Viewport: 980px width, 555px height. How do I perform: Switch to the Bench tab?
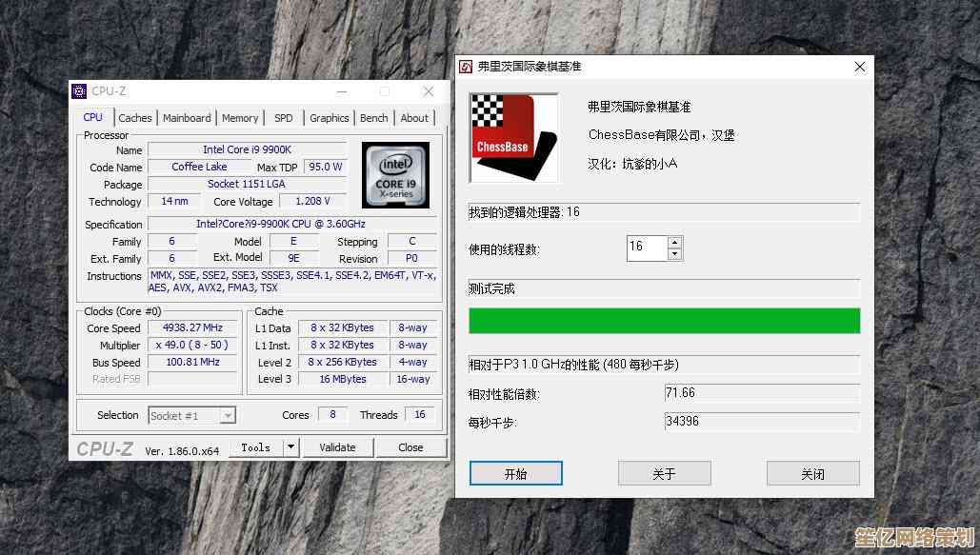click(x=373, y=117)
